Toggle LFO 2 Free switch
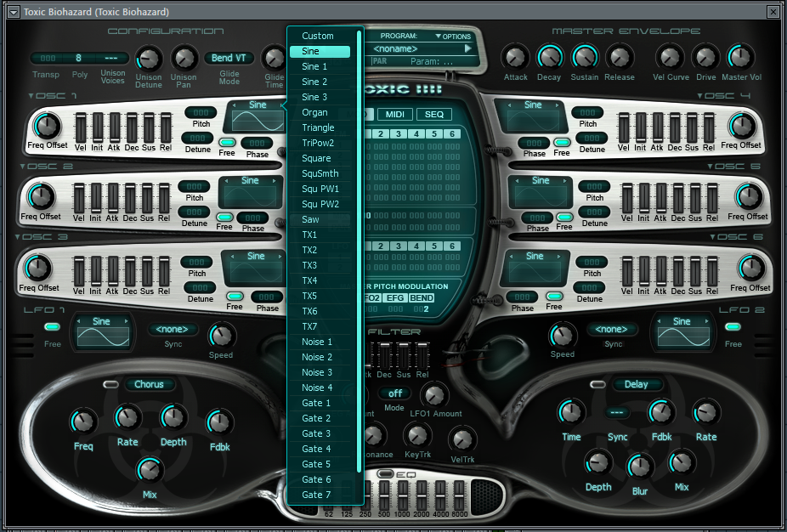This screenshot has height=532, width=787. point(733,327)
